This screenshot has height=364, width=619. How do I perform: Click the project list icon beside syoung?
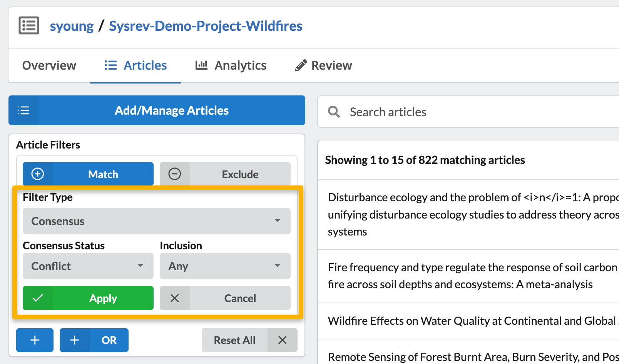point(29,26)
